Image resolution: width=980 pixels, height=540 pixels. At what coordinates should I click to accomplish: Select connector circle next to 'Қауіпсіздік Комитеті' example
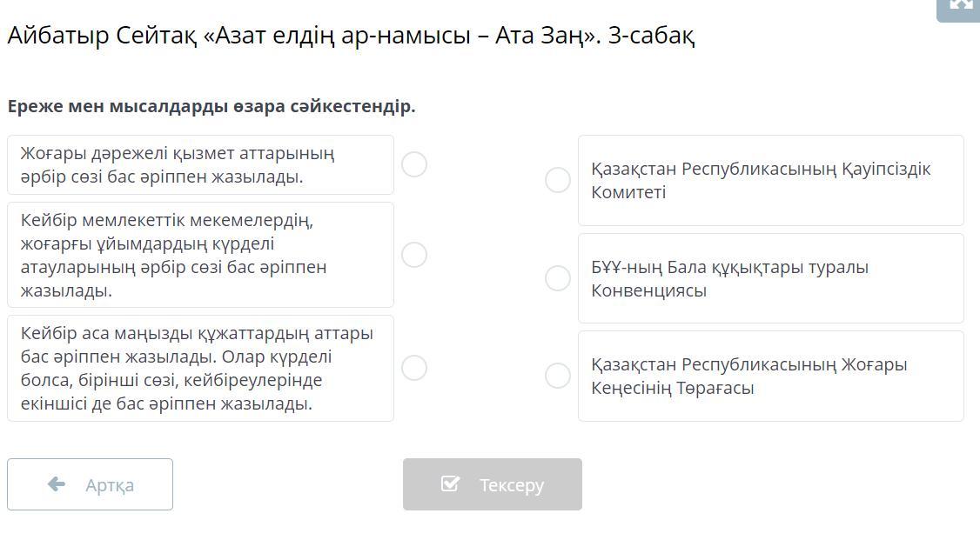[558, 180]
